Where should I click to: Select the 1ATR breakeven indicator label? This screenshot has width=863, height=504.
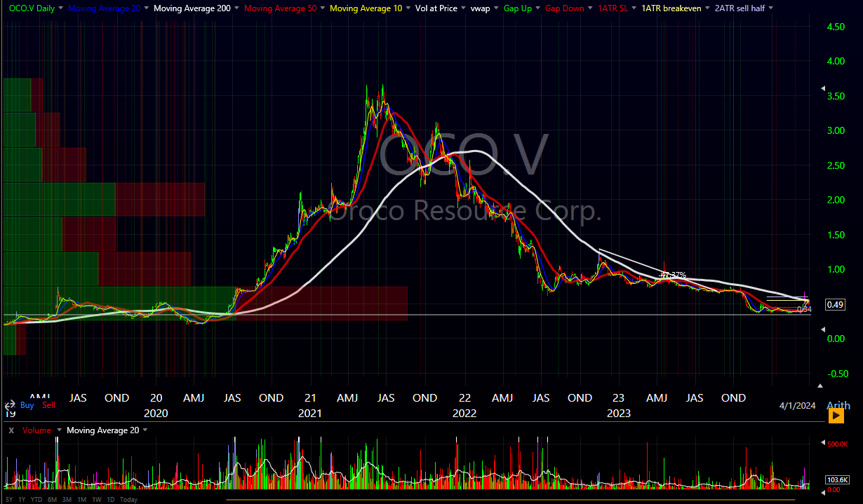coord(672,8)
